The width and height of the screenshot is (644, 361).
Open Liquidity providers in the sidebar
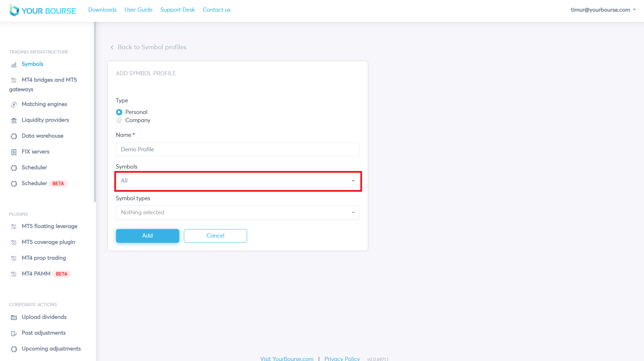pos(45,120)
